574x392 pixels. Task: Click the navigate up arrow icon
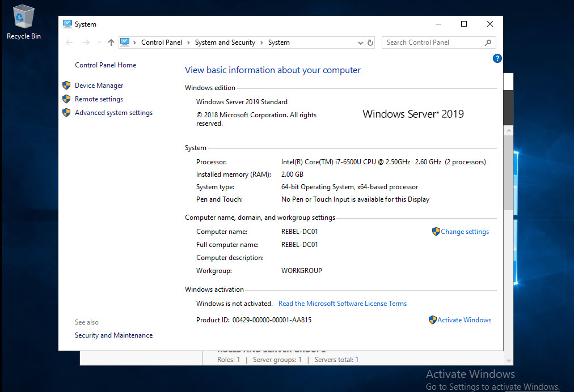(x=111, y=42)
